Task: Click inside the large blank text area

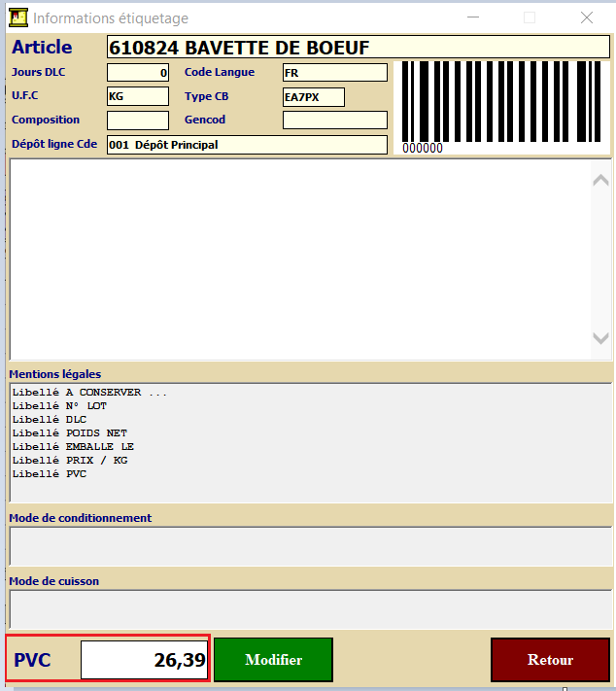Action: point(299,259)
